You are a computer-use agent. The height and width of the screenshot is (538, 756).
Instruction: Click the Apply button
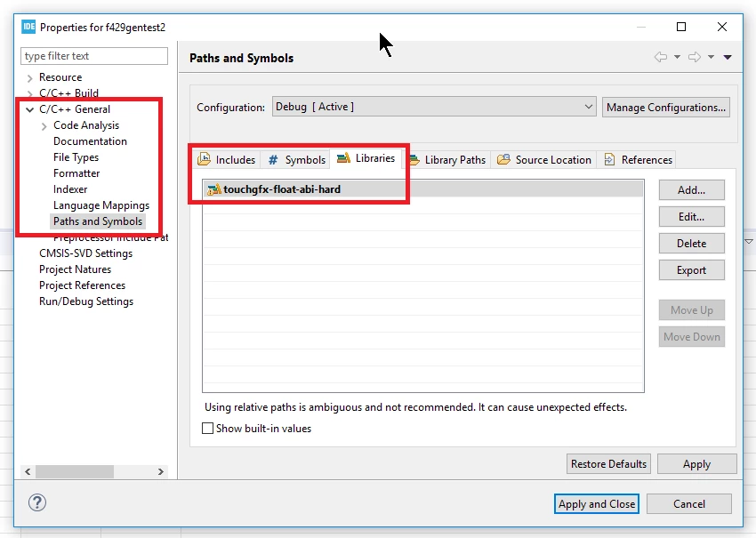[x=696, y=464]
